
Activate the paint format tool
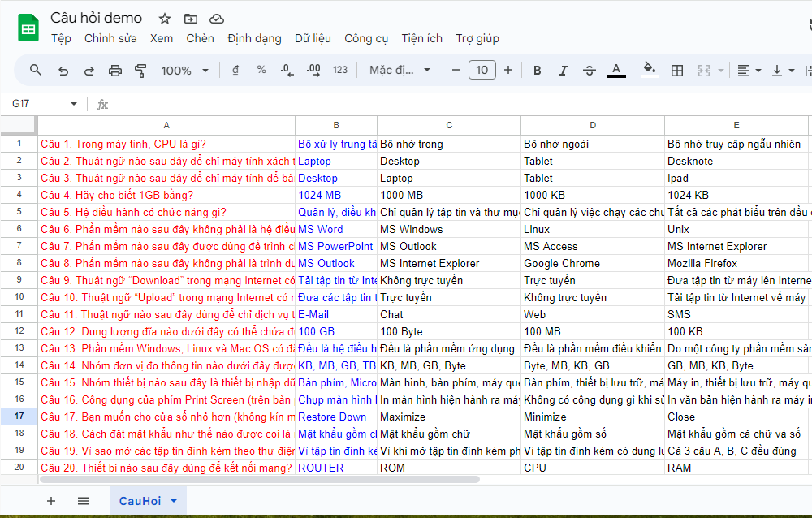pyautogui.click(x=140, y=71)
